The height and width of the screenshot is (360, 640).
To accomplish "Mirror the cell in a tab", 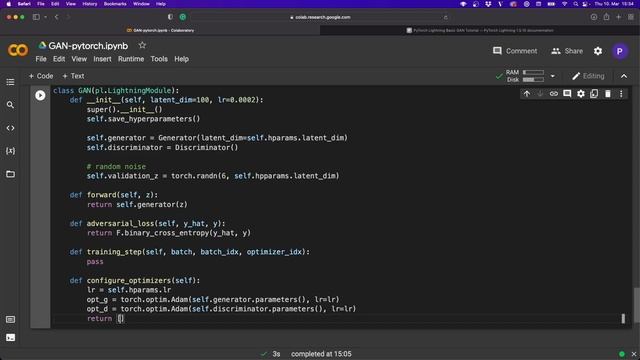I will (594, 94).
